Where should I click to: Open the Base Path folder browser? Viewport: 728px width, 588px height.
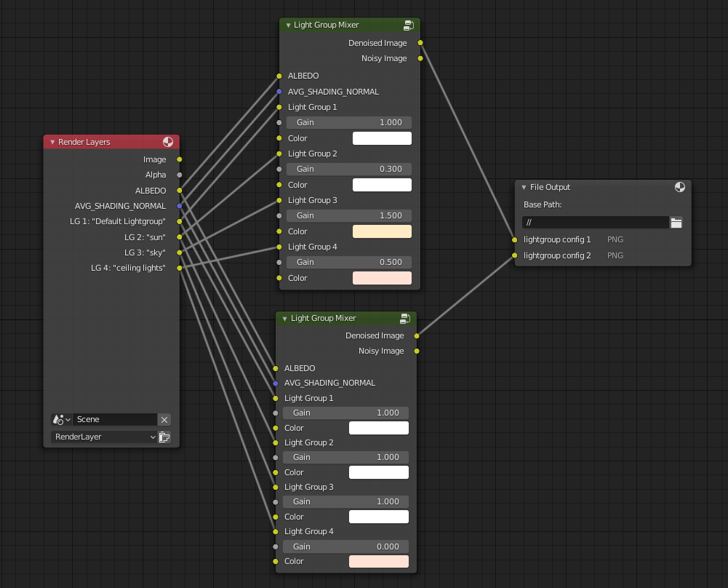coord(676,223)
